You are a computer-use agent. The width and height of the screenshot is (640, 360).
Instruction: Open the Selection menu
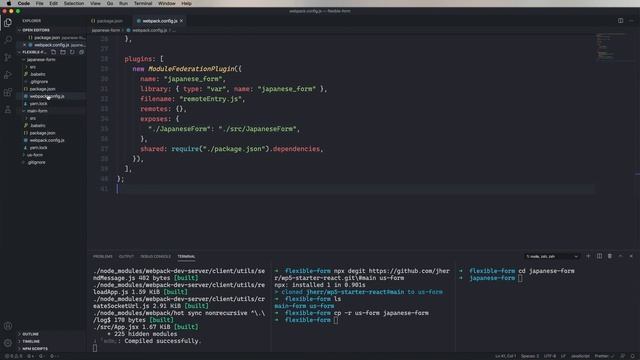click(x=74, y=3)
